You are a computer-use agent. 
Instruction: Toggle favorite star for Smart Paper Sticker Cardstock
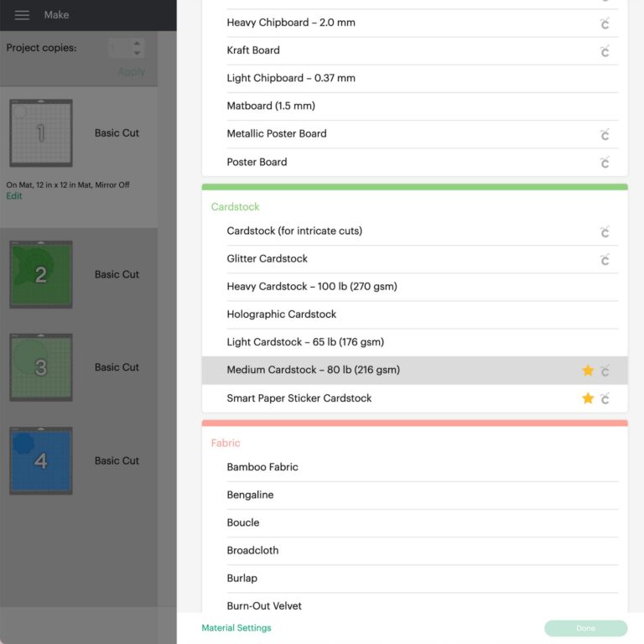pos(588,398)
